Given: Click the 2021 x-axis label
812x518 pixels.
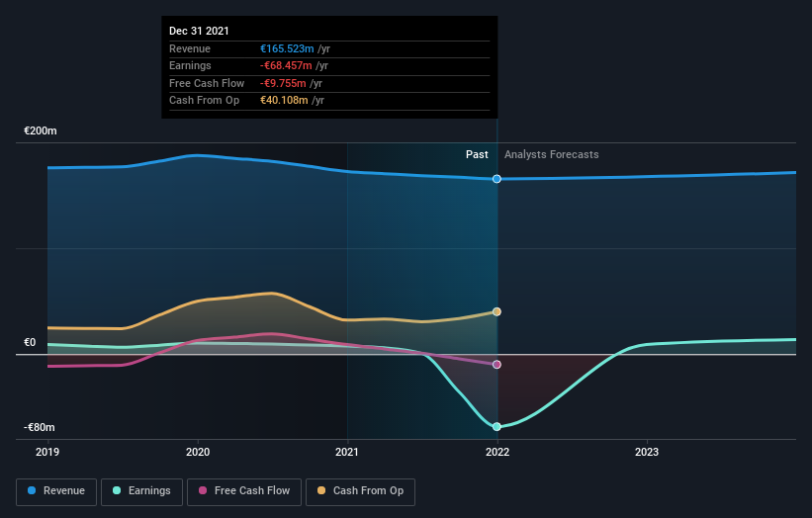Looking at the screenshot, I should point(347,453).
